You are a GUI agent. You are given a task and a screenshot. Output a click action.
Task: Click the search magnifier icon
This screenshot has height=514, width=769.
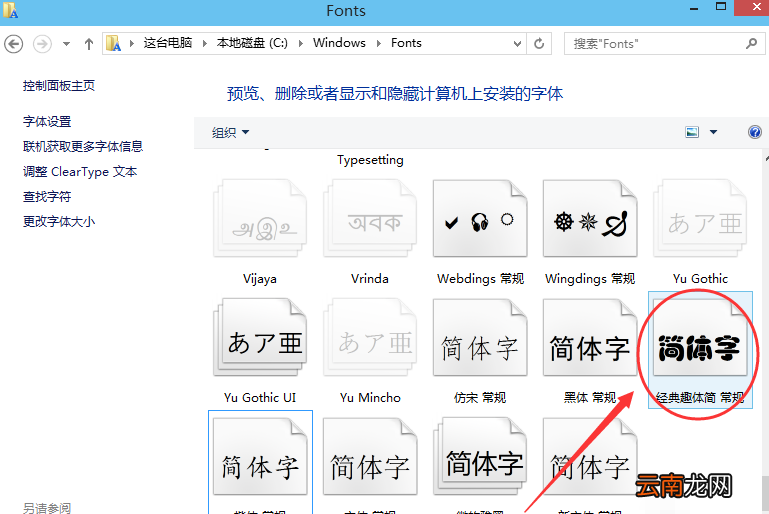pos(751,44)
